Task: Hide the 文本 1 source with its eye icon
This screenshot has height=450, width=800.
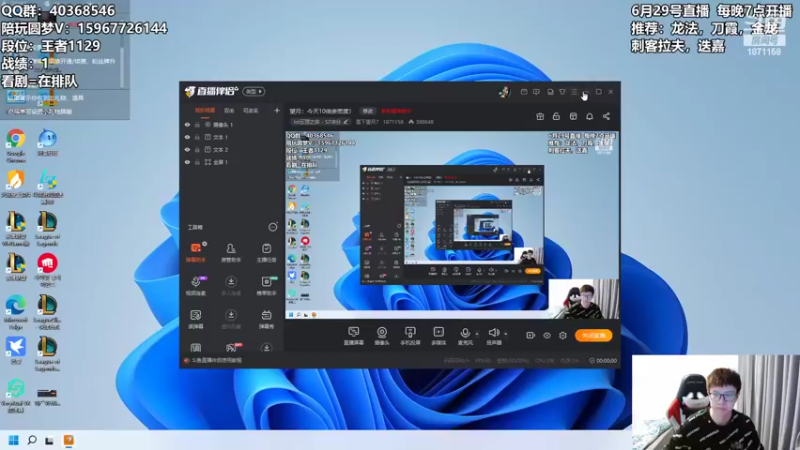Action: coord(187,137)
